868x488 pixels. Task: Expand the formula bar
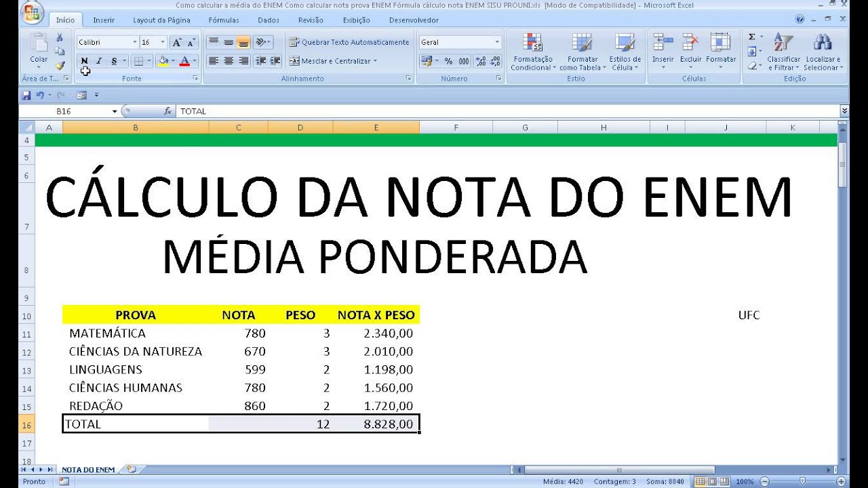tap(844, 111)
